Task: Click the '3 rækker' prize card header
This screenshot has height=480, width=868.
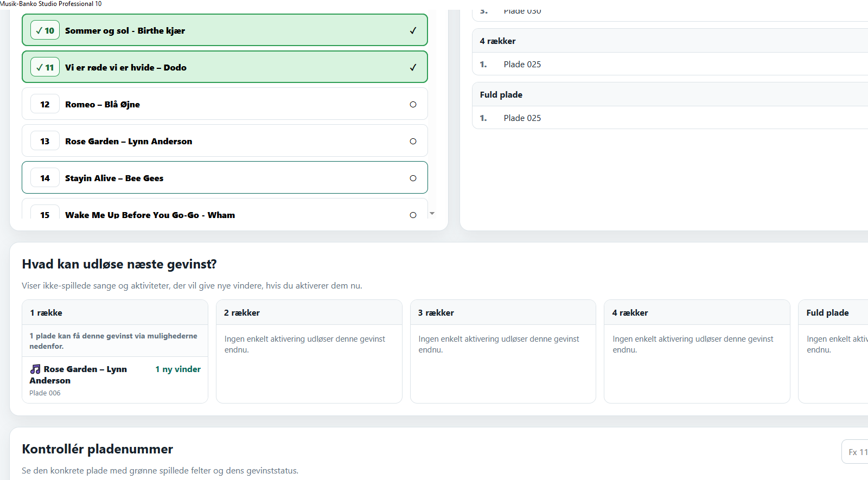Action: (503, 312)
